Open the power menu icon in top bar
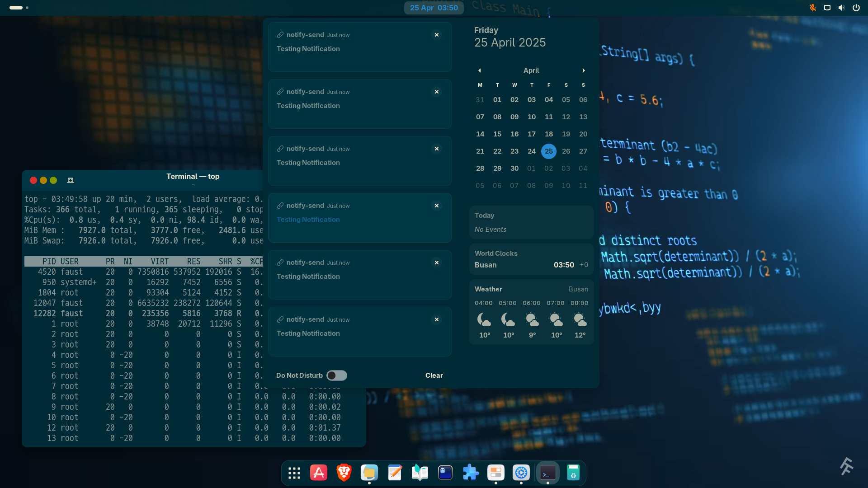 point(856,8)
